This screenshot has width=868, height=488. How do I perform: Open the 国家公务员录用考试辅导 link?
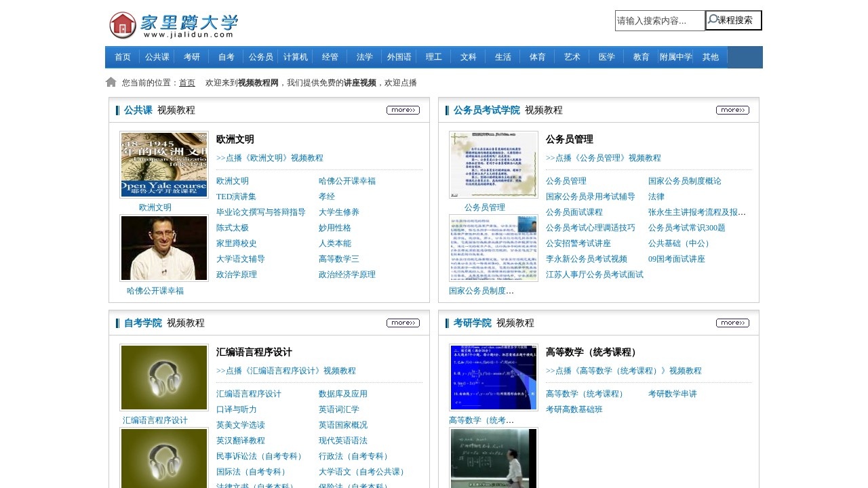tap(591, 197)
